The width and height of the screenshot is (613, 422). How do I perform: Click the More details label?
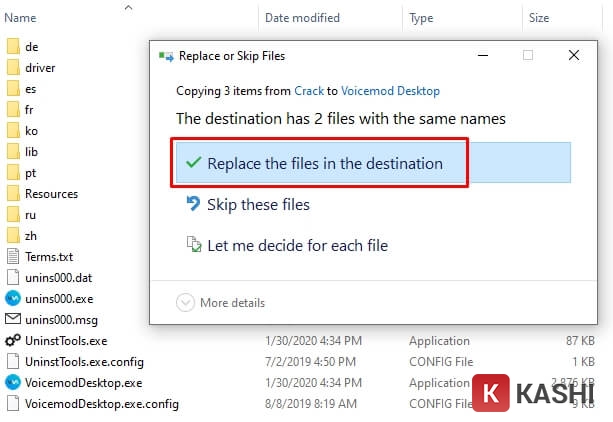pos(232,303)
